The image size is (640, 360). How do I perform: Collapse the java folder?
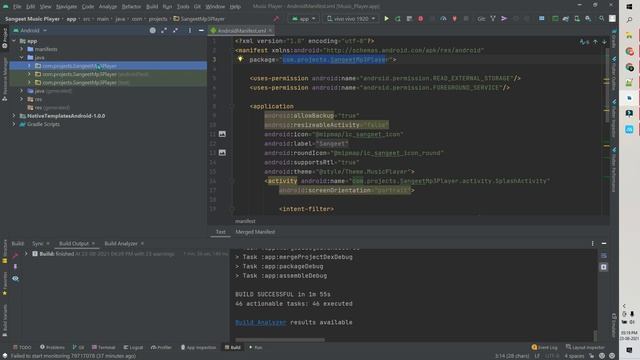pos(22,58)
